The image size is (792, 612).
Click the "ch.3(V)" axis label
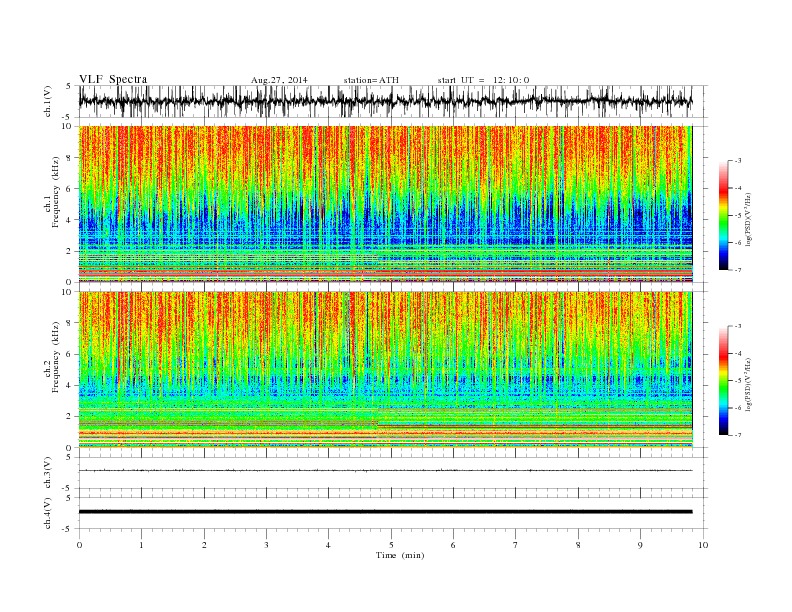(x=48, y=473)
